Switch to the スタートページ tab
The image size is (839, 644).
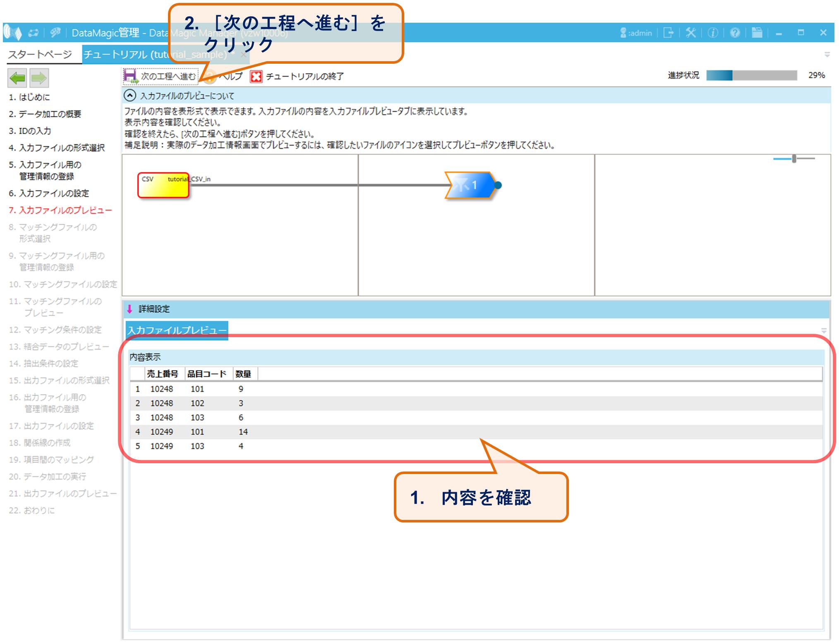(40, 55)
